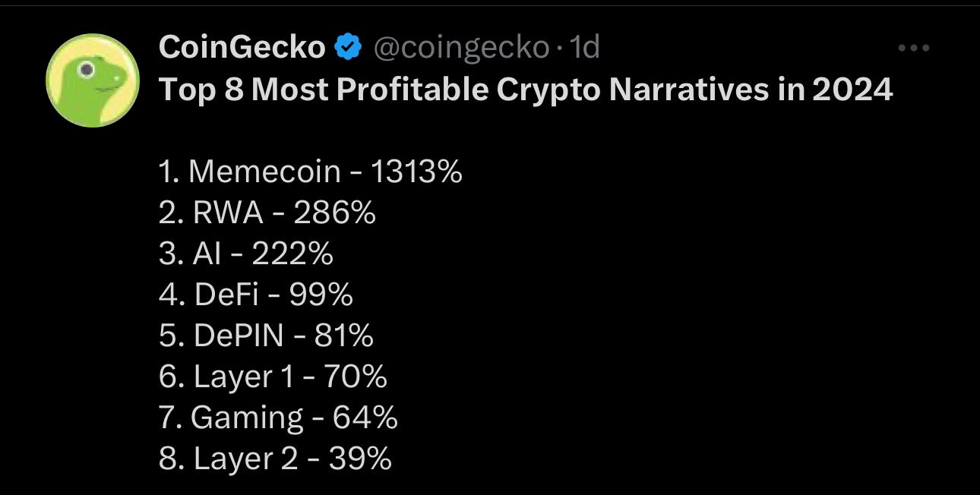Open the three-dot more options menu

point(913,48)
